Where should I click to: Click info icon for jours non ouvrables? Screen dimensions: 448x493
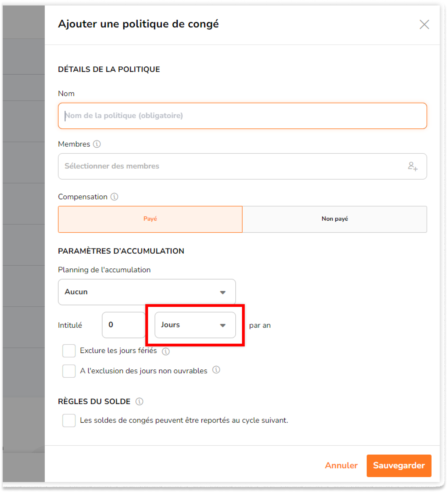click(x=216, y=370)
